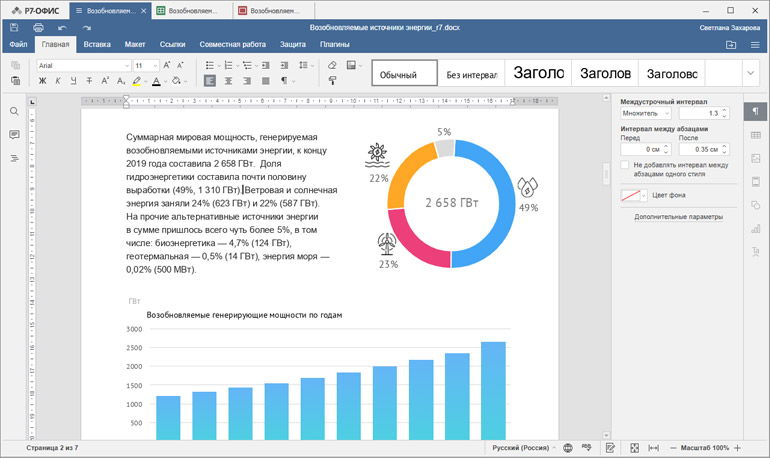Apply the Обычный paragraph style

point(404,73)
